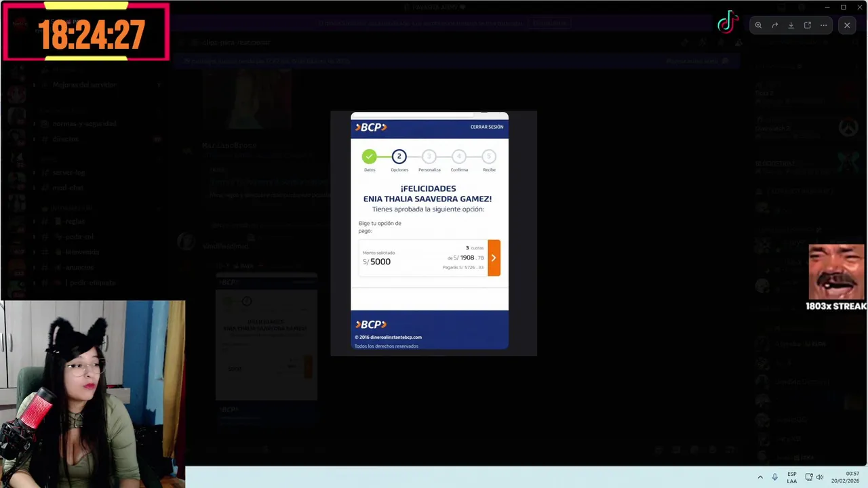Click the BCP logo in the page header
Screen dimensions: 868x488
(371, 127)
